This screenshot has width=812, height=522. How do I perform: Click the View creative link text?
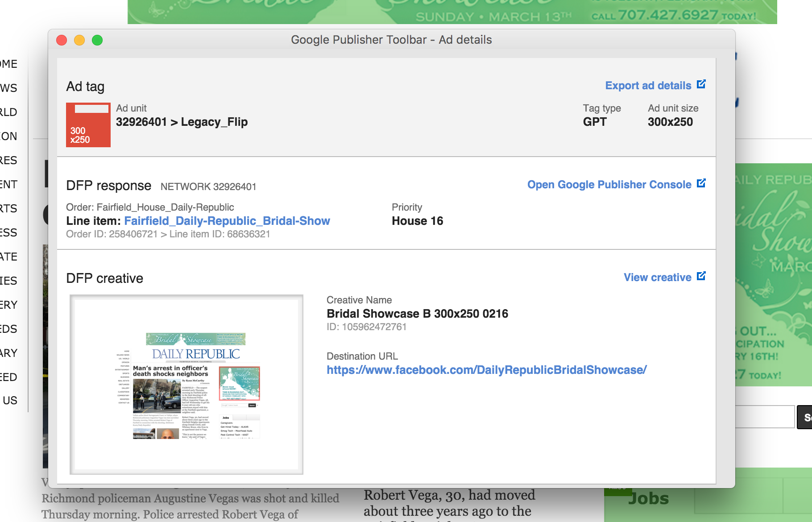(x=657, y=278)
